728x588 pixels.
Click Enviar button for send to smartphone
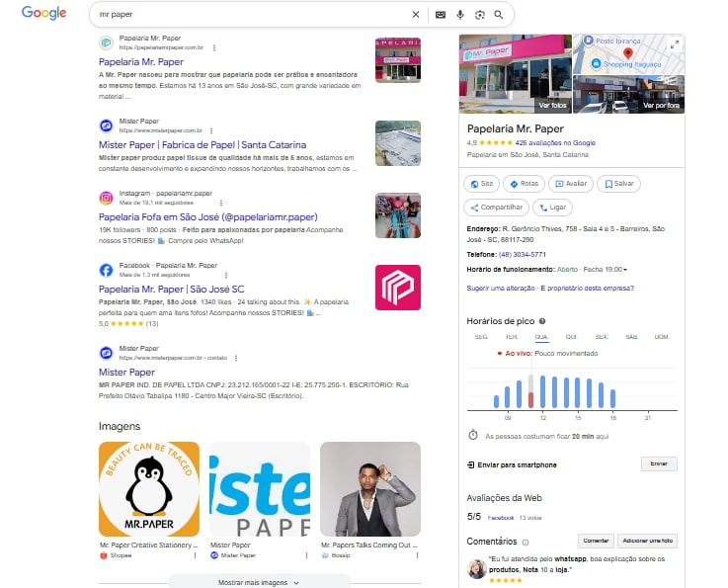tap(659, 463)
